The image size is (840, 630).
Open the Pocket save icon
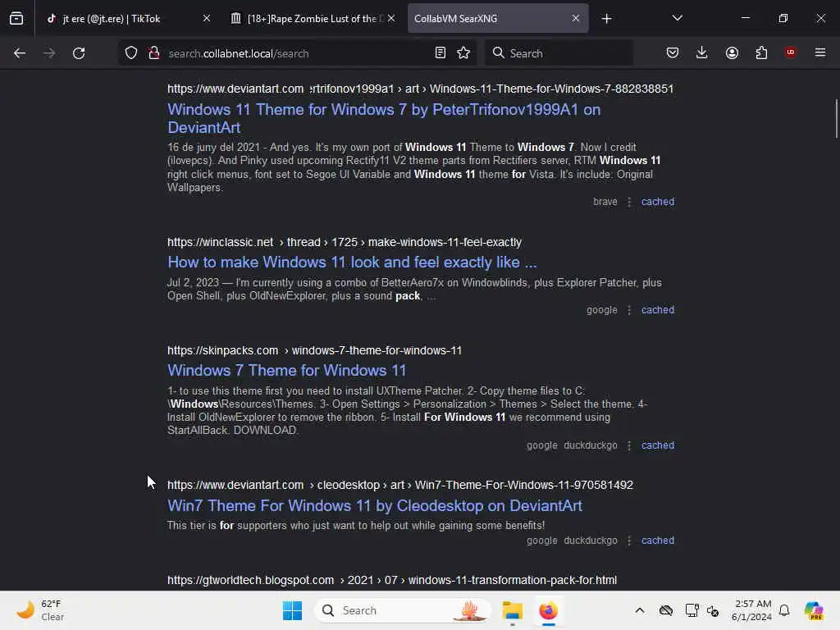click(673, 52)
